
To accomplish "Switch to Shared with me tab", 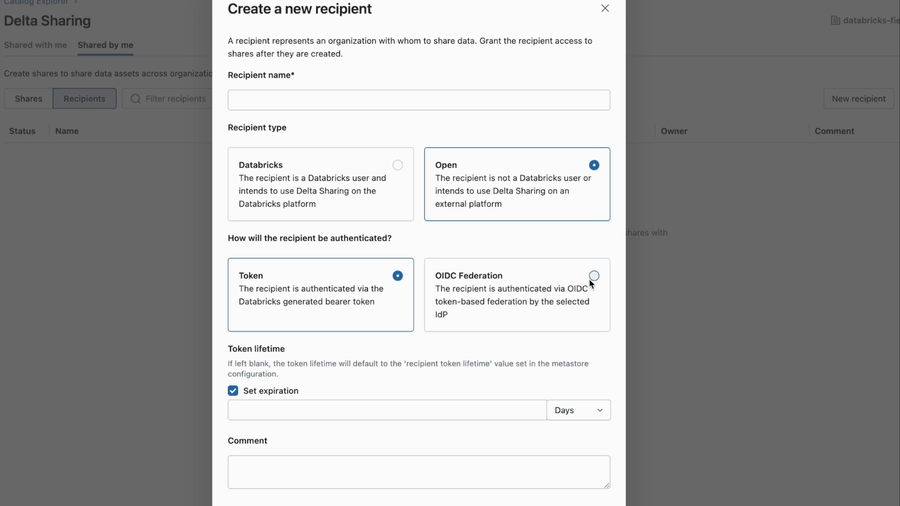I will [35, 45].
